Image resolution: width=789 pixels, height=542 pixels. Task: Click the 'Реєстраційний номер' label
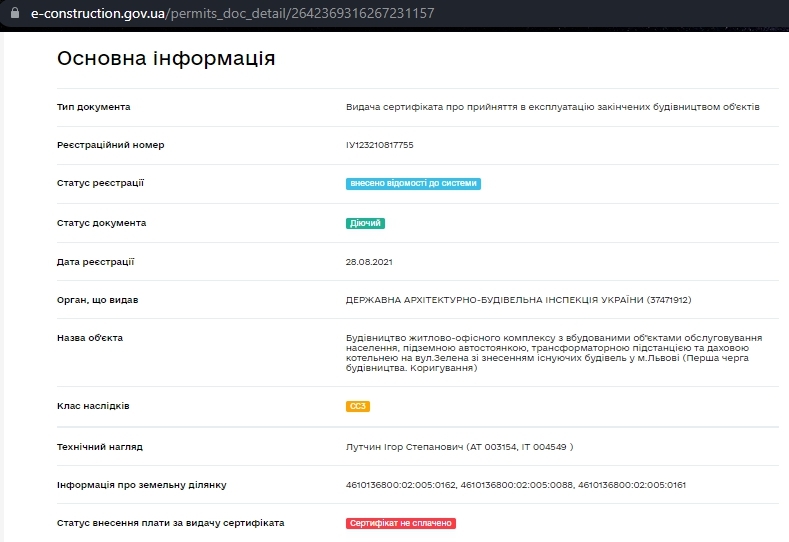(111, 145)
